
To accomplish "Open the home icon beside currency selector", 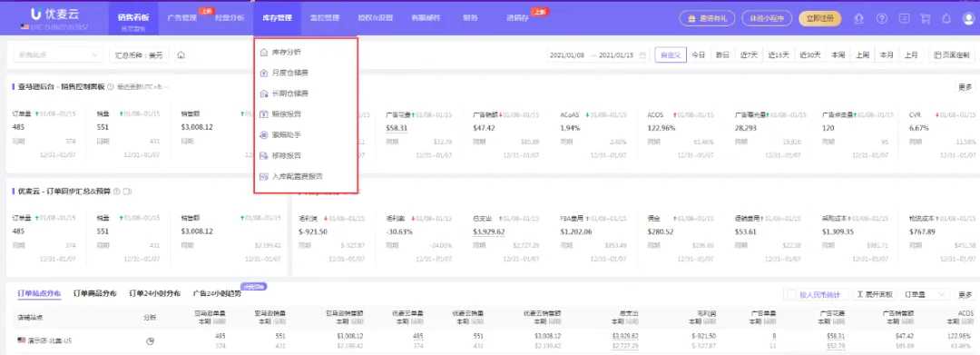I will (181, 55).
